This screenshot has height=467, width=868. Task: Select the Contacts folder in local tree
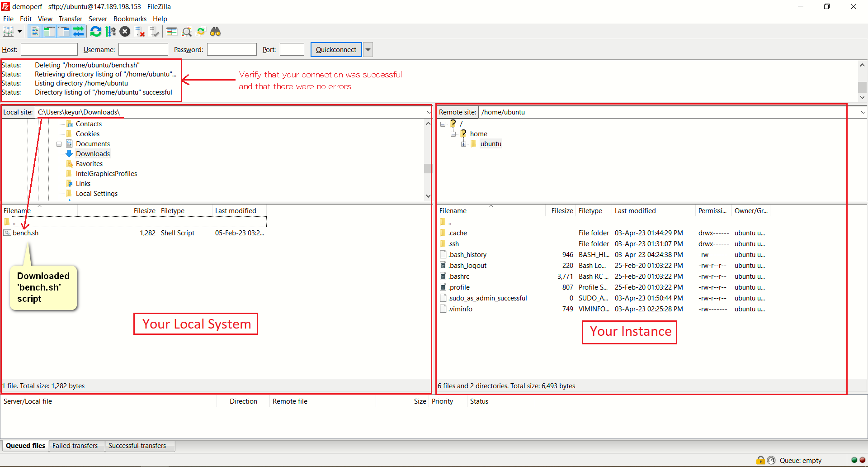coord(89,124)
